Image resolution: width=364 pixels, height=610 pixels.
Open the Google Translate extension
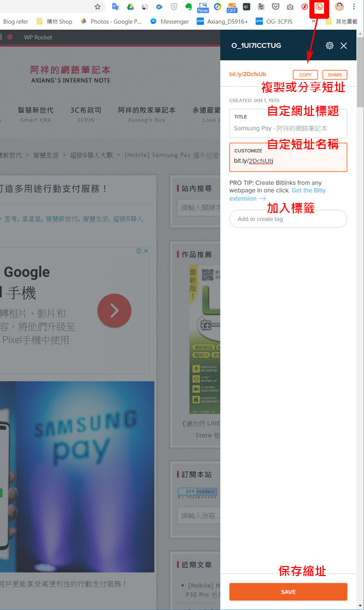(116, 7)
